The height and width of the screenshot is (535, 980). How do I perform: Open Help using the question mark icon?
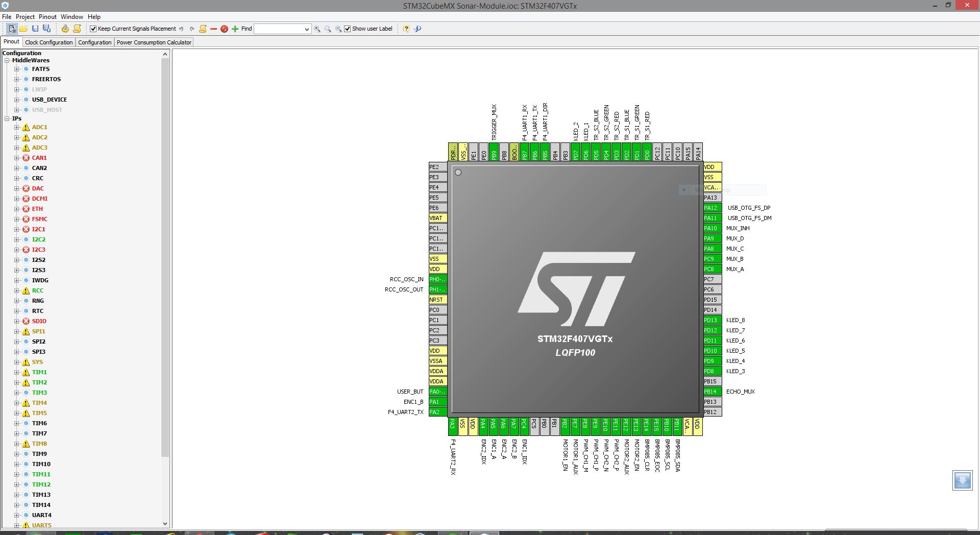[x=406, y=29]
